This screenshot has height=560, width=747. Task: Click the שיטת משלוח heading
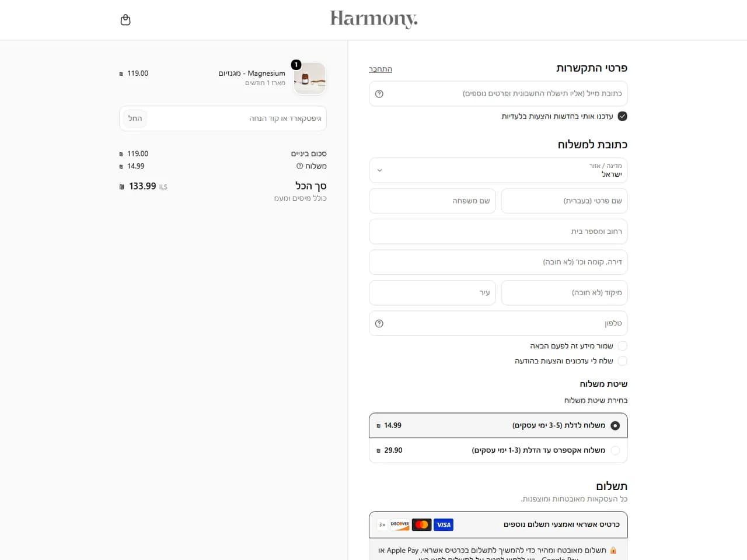coord(603,384)
